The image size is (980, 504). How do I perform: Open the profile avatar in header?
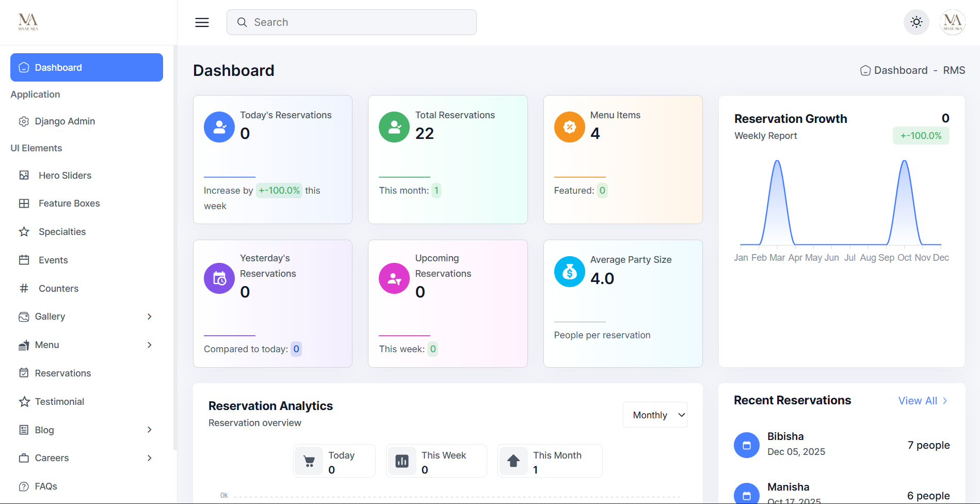coord(952,22)
